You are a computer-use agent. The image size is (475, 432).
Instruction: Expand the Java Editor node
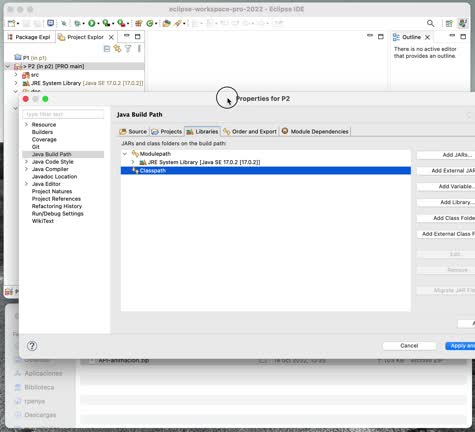coord(26,184)
